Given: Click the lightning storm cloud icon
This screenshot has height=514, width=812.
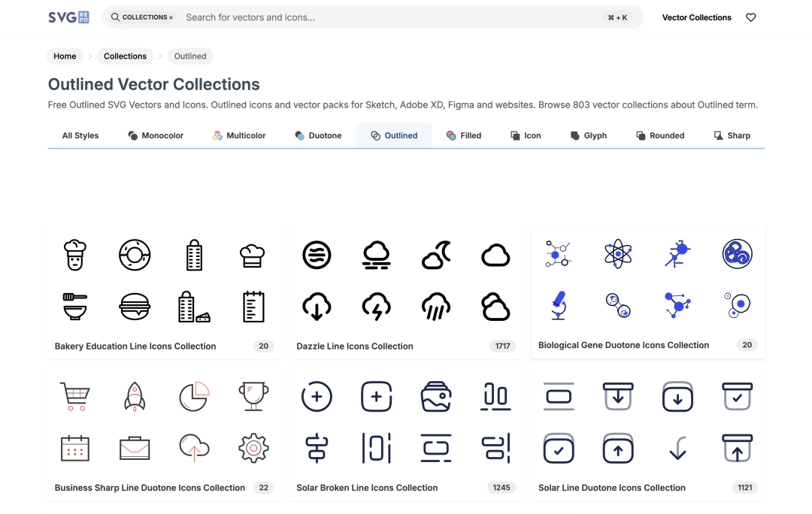Looking at the screenshot, I should point(377,307).
